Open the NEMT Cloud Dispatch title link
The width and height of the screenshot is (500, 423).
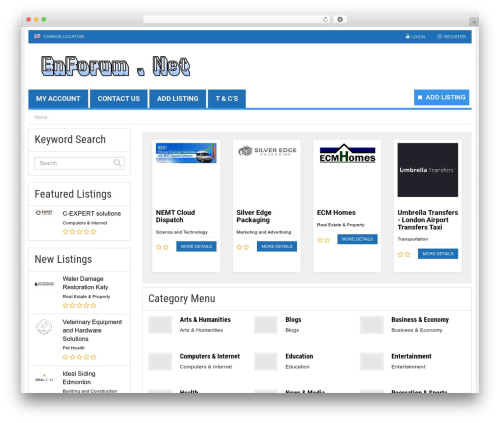point(175,216)
